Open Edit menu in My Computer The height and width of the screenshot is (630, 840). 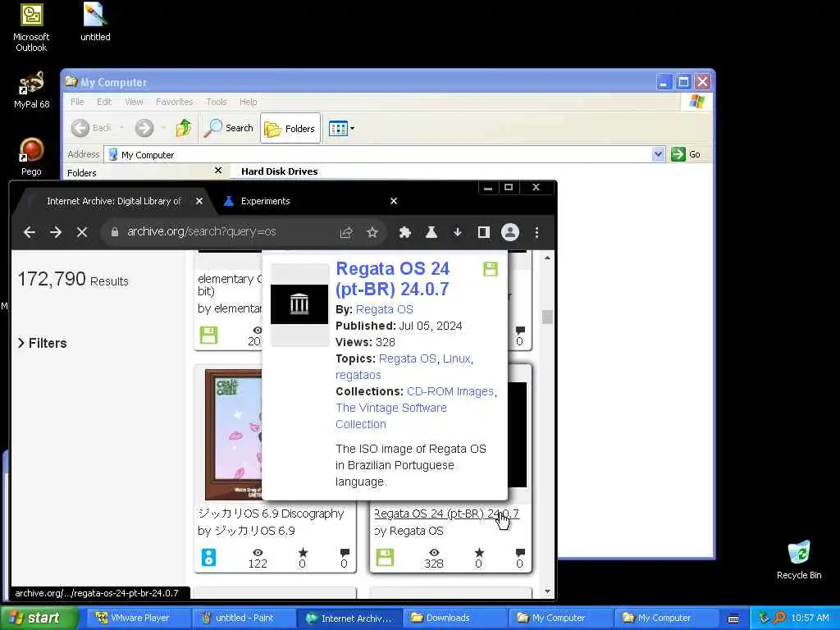pos(104,102)
